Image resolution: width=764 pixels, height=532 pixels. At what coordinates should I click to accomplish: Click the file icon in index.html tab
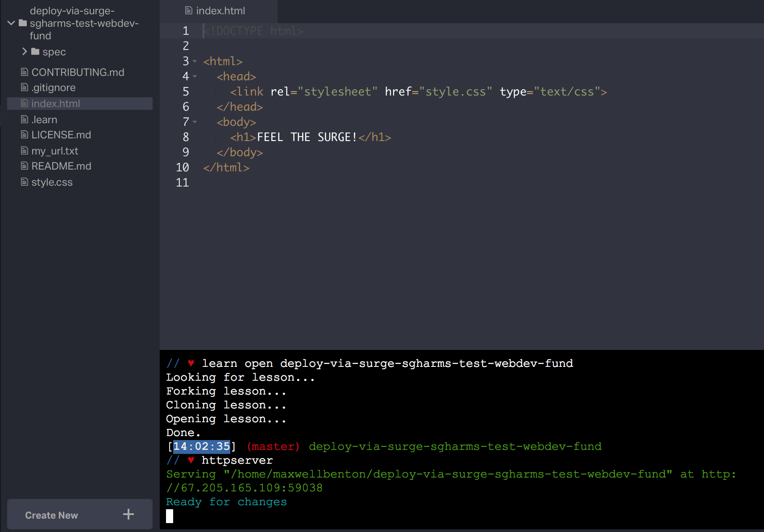[x=189, y=10]
